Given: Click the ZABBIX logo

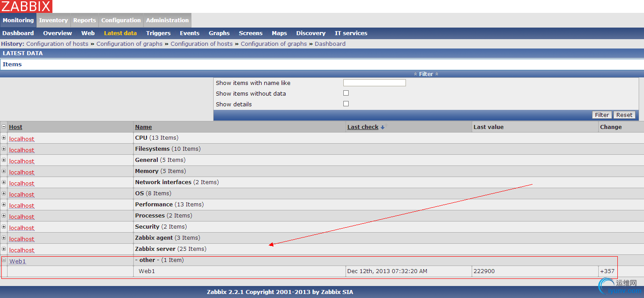Looking at the screenshot, I should pos(26,6).
